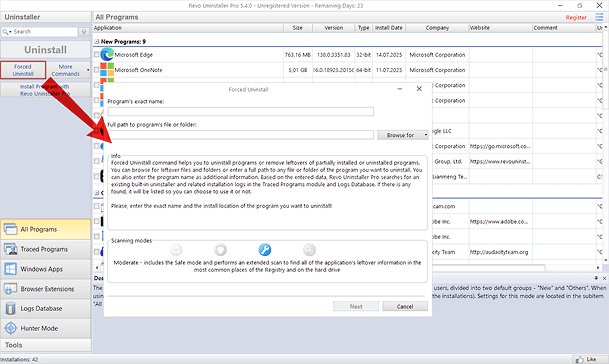Pin the description panel

point(596,278)
